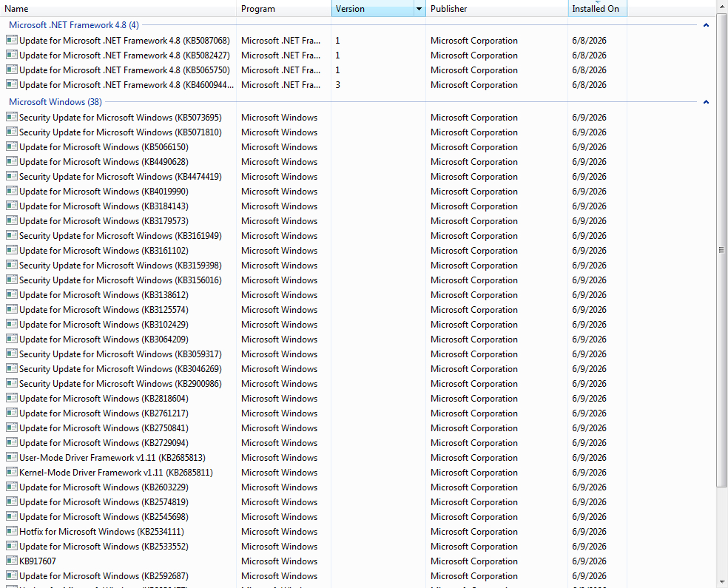The image size is (728, 588).
Task: Click the icon next to Security Update KB4474419
Action: (12, 177)
